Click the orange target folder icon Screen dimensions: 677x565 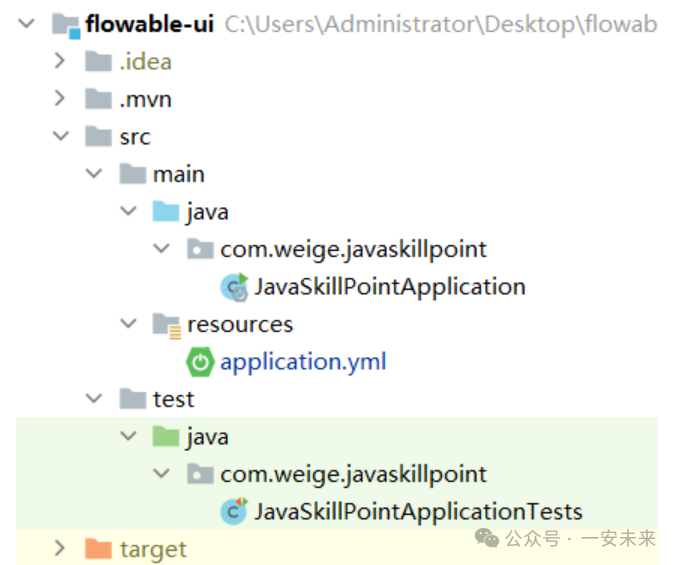(98, 549)
